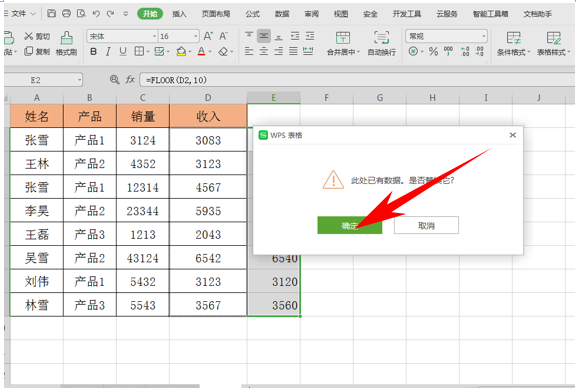
Task: Decrease decimal places
Action: pos(479,51)
